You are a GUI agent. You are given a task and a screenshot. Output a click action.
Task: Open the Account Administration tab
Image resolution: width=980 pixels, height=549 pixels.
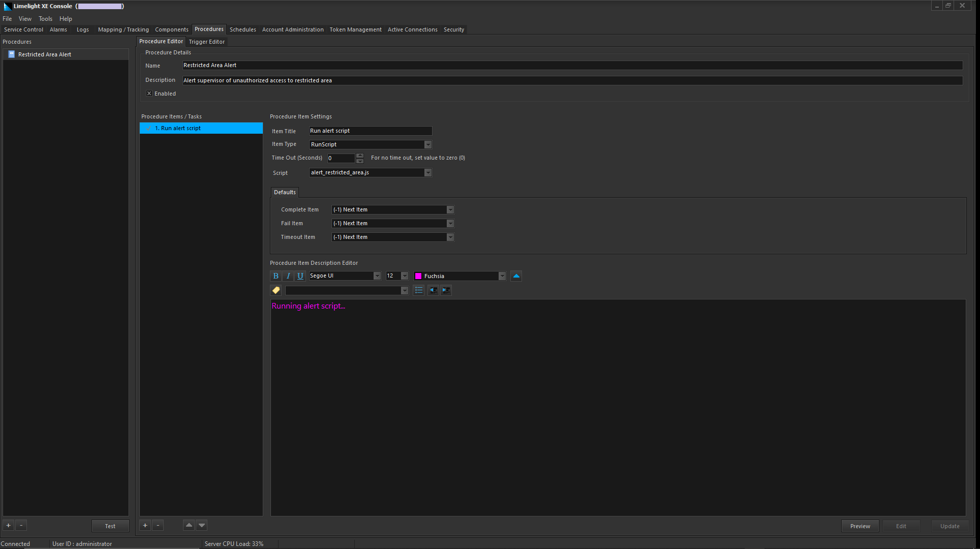pos(293,29)
